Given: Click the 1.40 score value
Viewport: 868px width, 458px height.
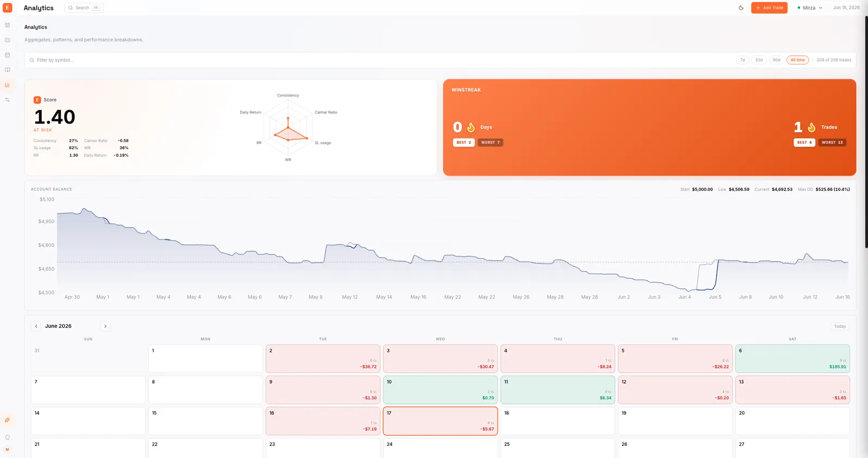Looking at the screenshot, I should pos(55,117).
